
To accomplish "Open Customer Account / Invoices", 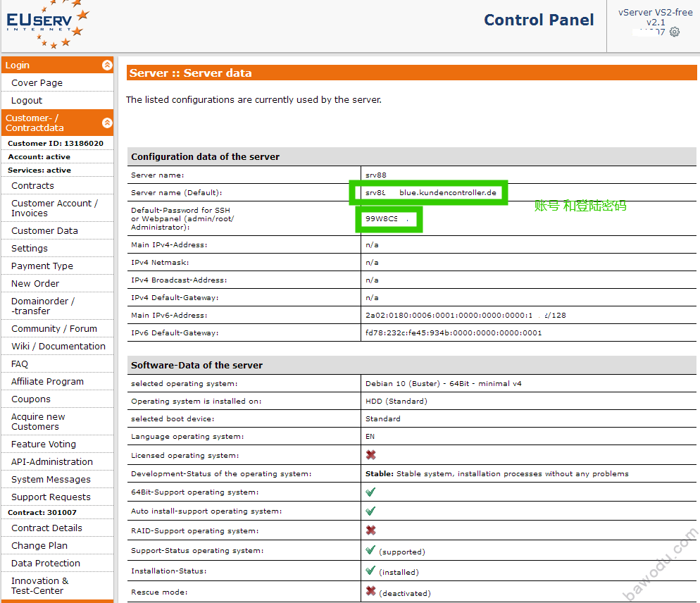I will [x=54, y=208].
